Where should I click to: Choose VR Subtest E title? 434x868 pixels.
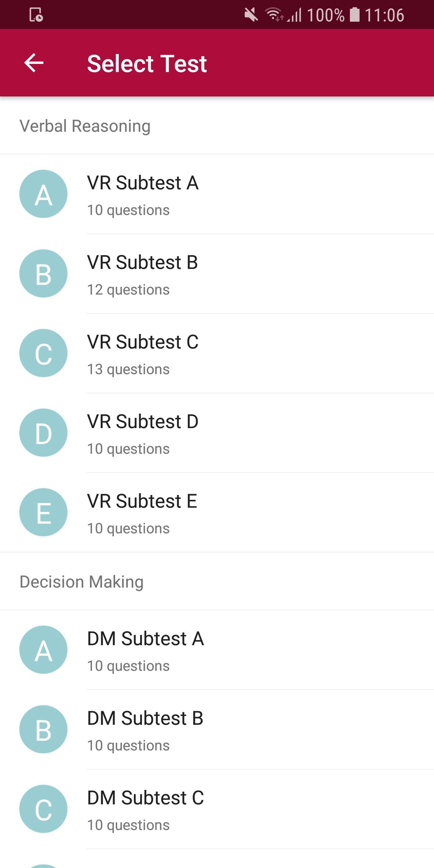click(142, 501)
